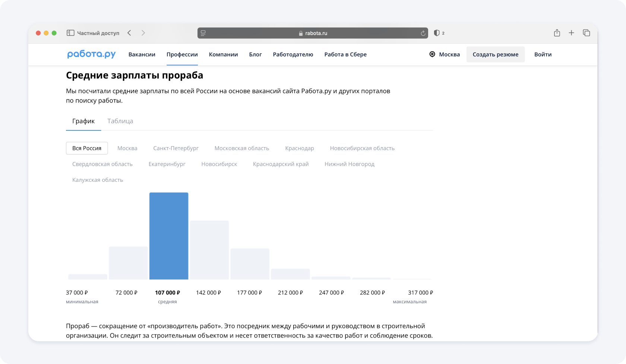Toggle the Safari sidebar icon
Image resolution: width=626 pixels, height=364 pixels.
coord(70,33)
